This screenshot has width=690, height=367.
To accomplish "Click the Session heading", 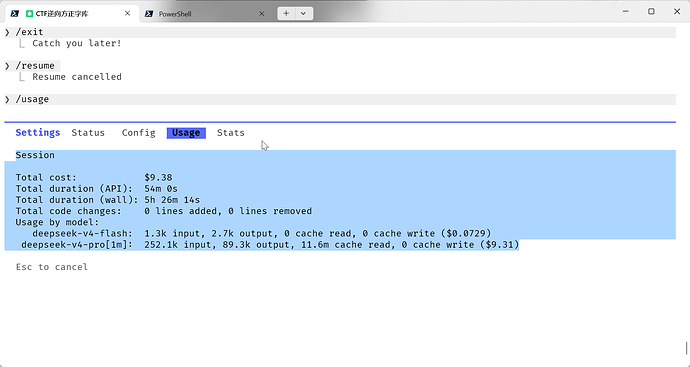I will pyautogui.click(x=35, y=155).
